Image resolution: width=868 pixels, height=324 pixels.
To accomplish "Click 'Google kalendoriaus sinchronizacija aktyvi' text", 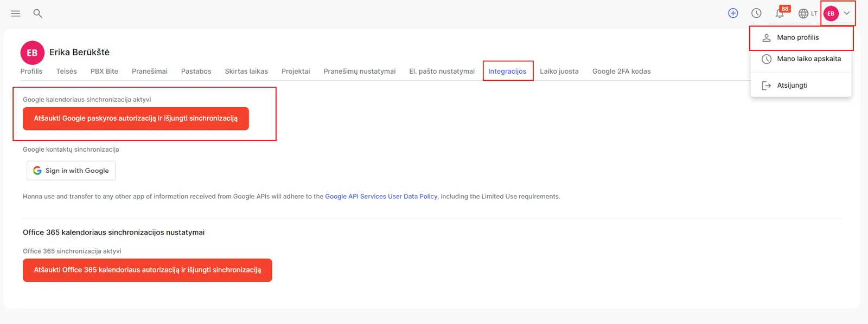I will point(87,100).
